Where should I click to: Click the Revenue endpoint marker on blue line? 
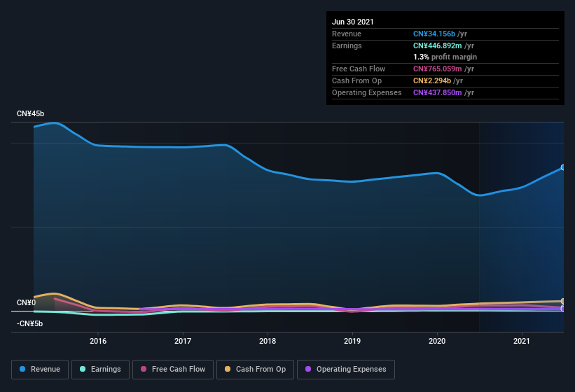pos(563,167)
